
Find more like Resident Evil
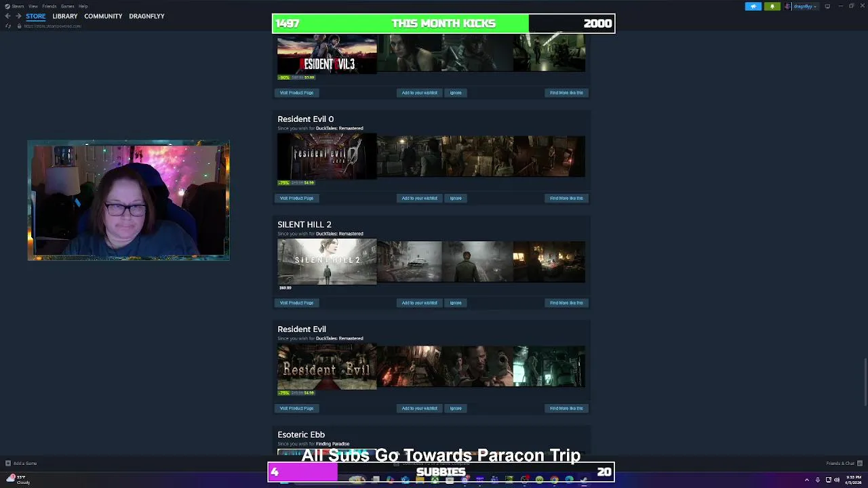pos(566,408)
